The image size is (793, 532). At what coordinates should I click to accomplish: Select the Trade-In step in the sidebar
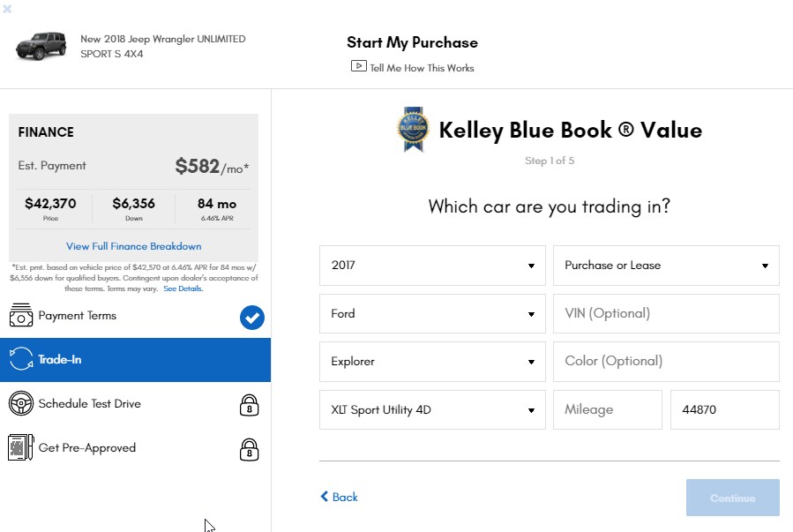click(135, 360)
